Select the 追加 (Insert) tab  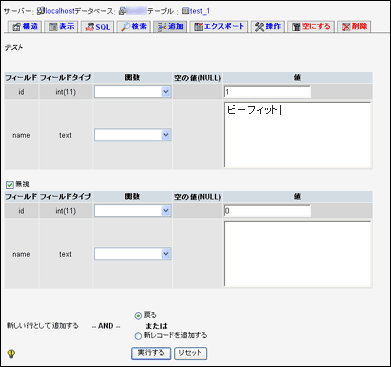[170, 27]
